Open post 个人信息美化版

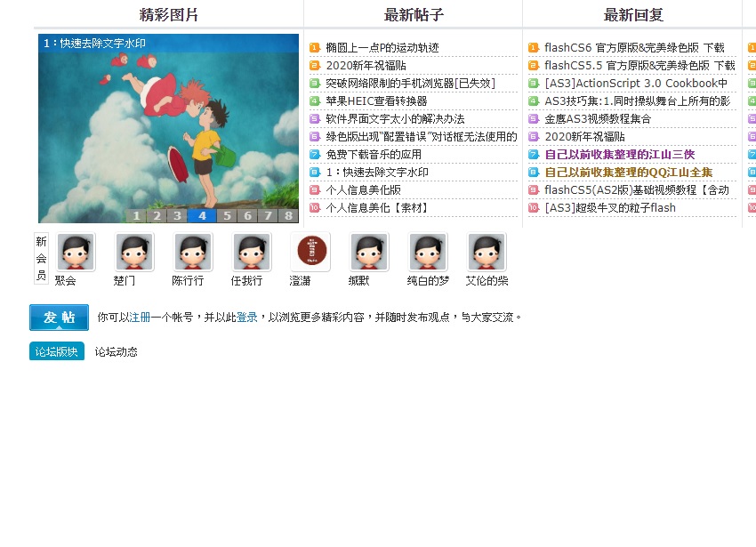point(364,190)
